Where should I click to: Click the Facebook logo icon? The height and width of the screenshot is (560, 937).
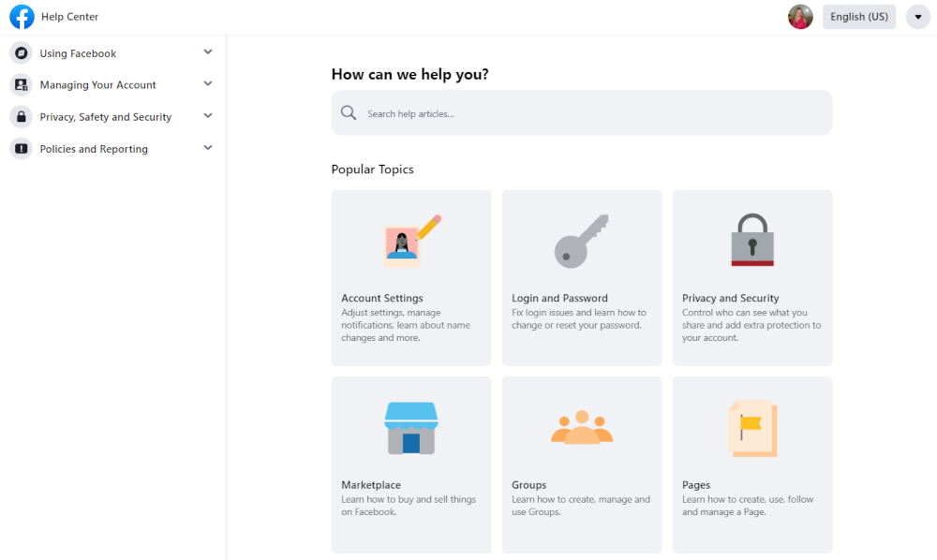click(x=22, y=17)
